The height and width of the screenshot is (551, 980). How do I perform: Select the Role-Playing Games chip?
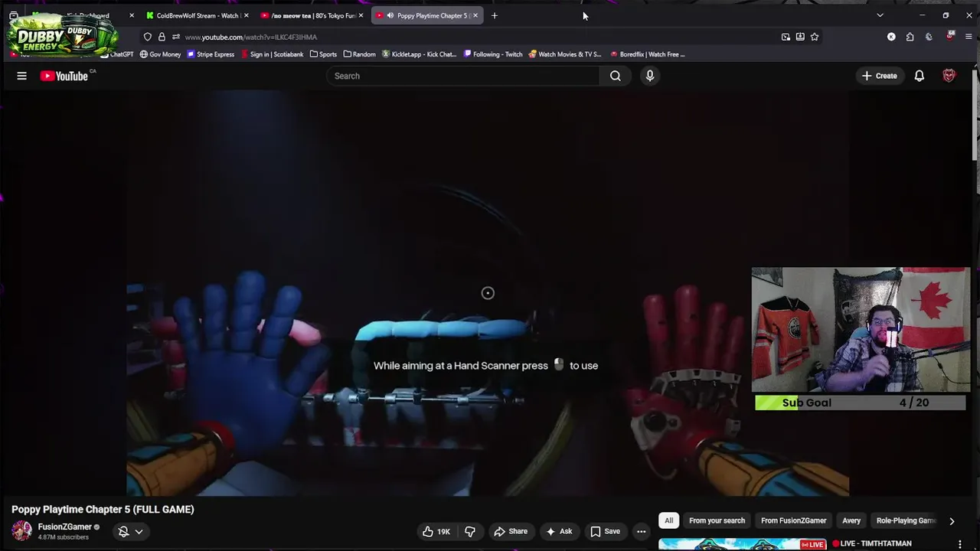905,520
